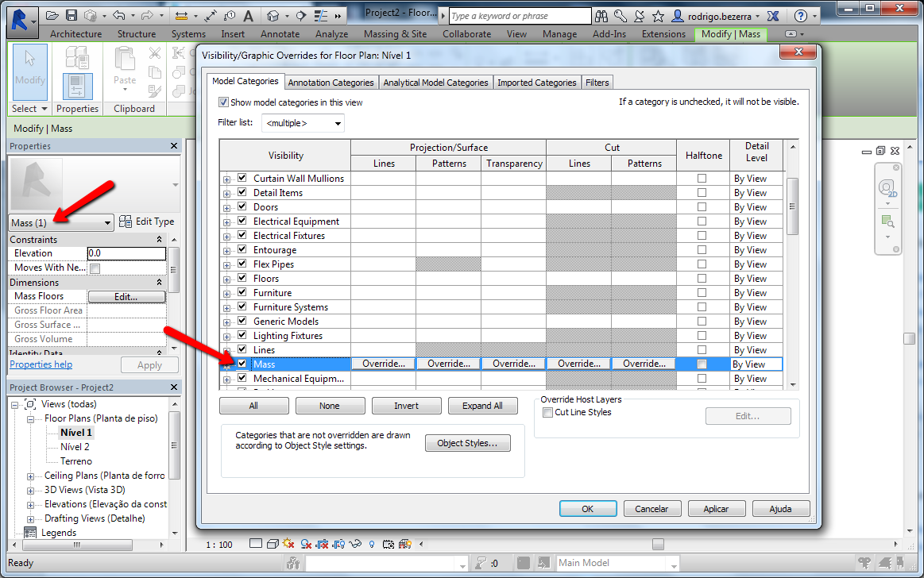Click the drawing area horizontal scrollbar thumb
The image size is (924, 578).
coord(658,545)
